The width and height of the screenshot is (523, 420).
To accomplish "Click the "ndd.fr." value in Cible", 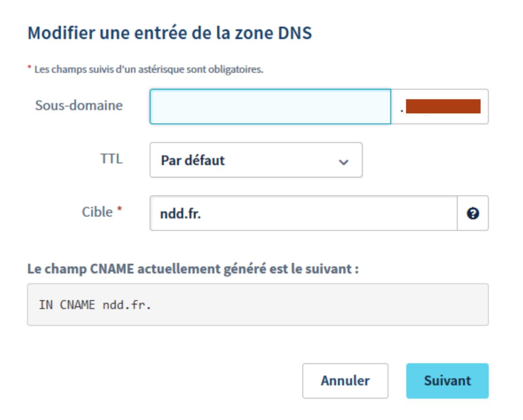I will point(180,214).
